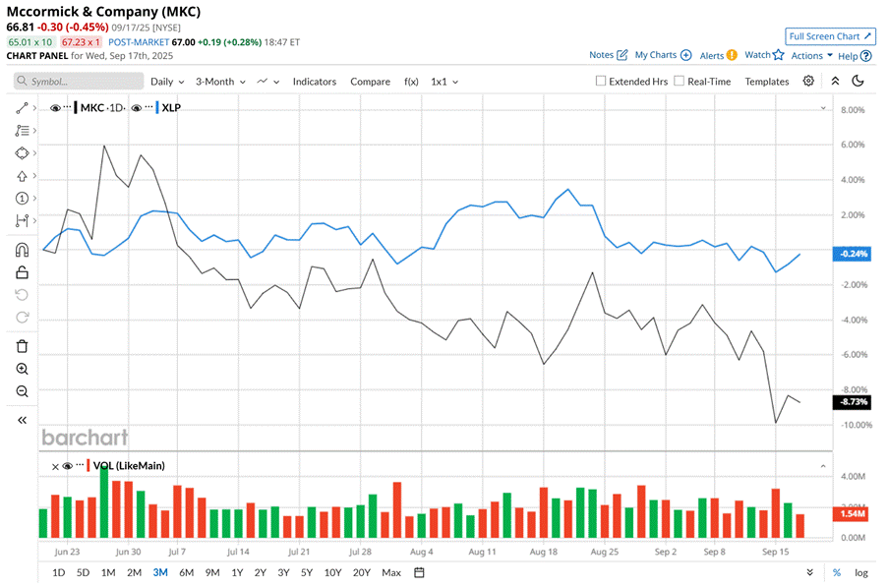Open the Actions dropdown menu
Screen dimensions: 888x588
pyautogui.click(x=811, y=55)
